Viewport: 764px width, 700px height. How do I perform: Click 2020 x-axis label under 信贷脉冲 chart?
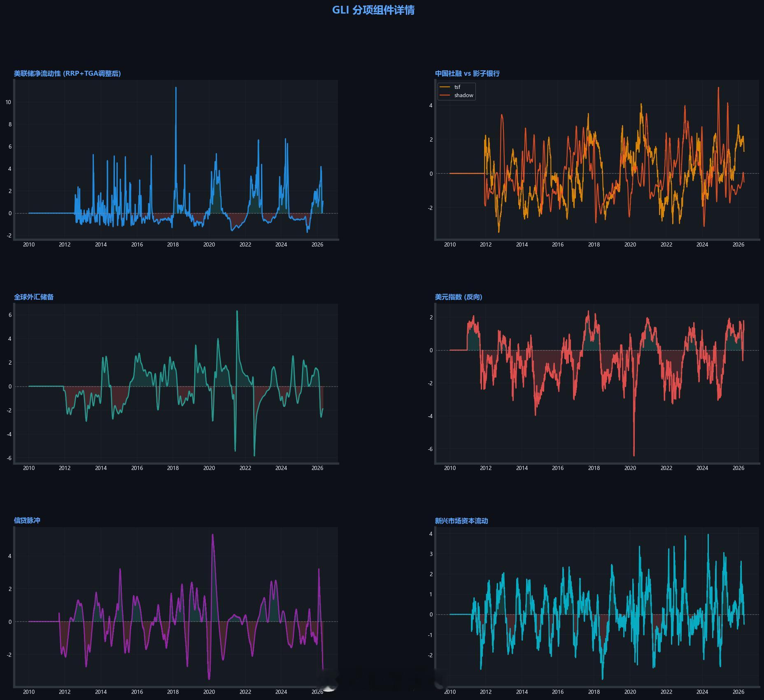pos(209,691)
